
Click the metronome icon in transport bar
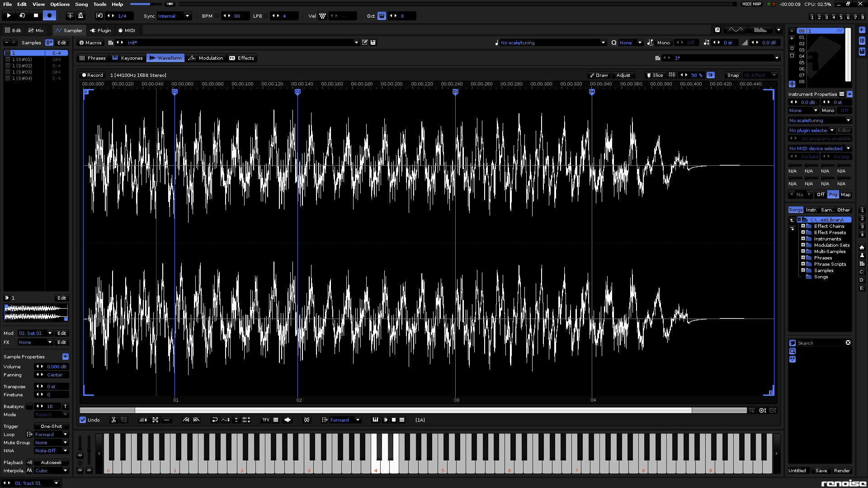tap(80, 16)
